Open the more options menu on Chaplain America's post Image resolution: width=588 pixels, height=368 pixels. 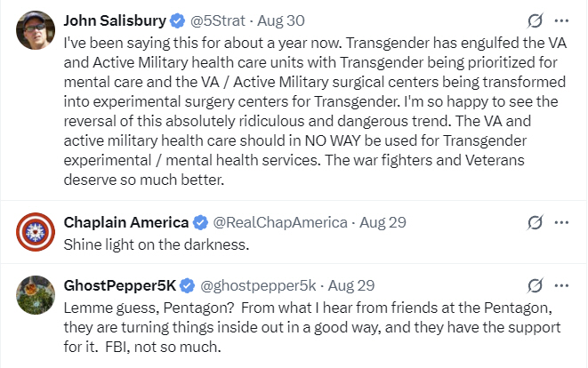(x=561, y=222)
